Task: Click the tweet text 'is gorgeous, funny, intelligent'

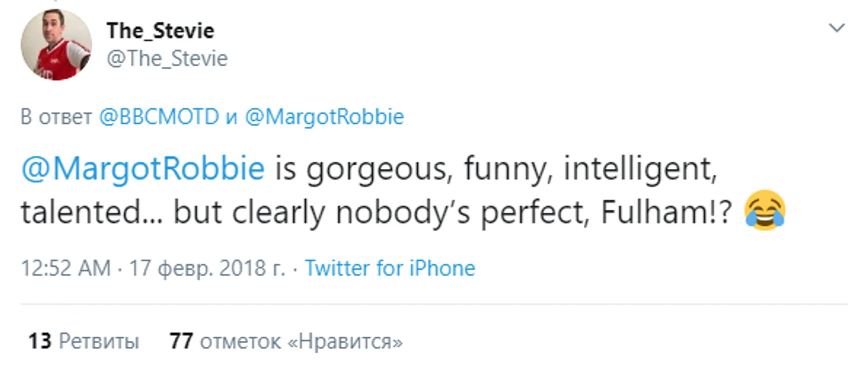Action: 493,169
